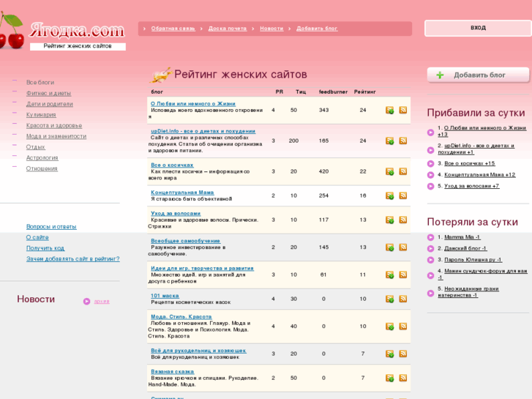The width and height of the screenshot is (532, 399).
Task: Select Отношения category in sidebar
Action: tap(42, 169)
